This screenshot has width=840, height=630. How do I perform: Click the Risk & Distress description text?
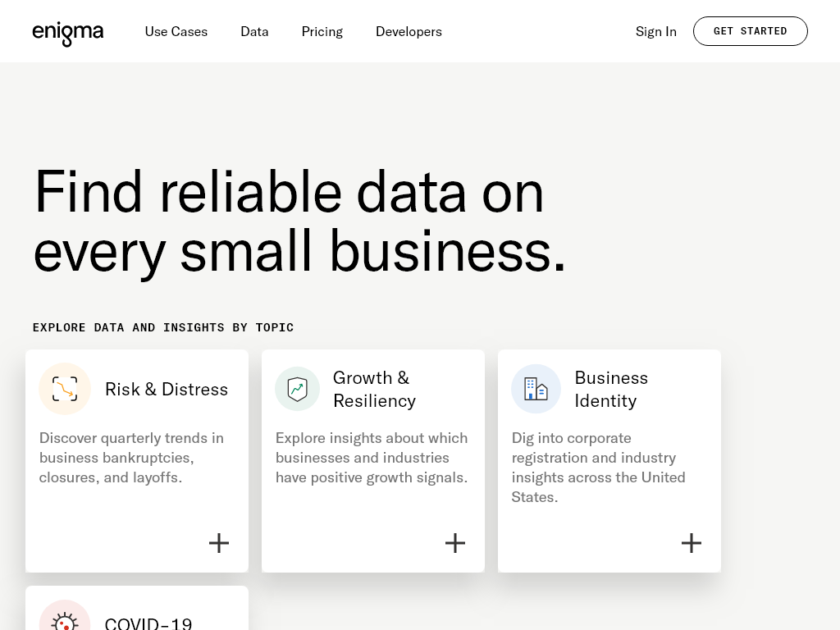(x=131, y=457)
